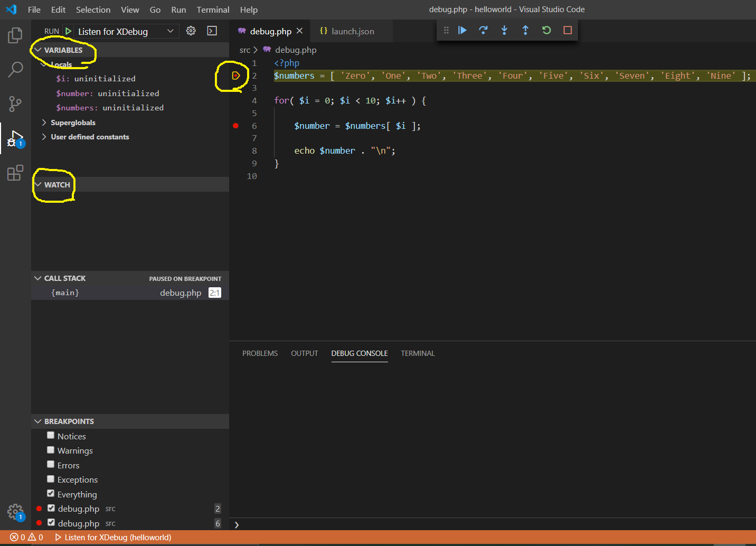Click Listen for XDebug status bar item
Image resolution: width=756 pixels, height=546 pixels.
(x=113, y=538)
